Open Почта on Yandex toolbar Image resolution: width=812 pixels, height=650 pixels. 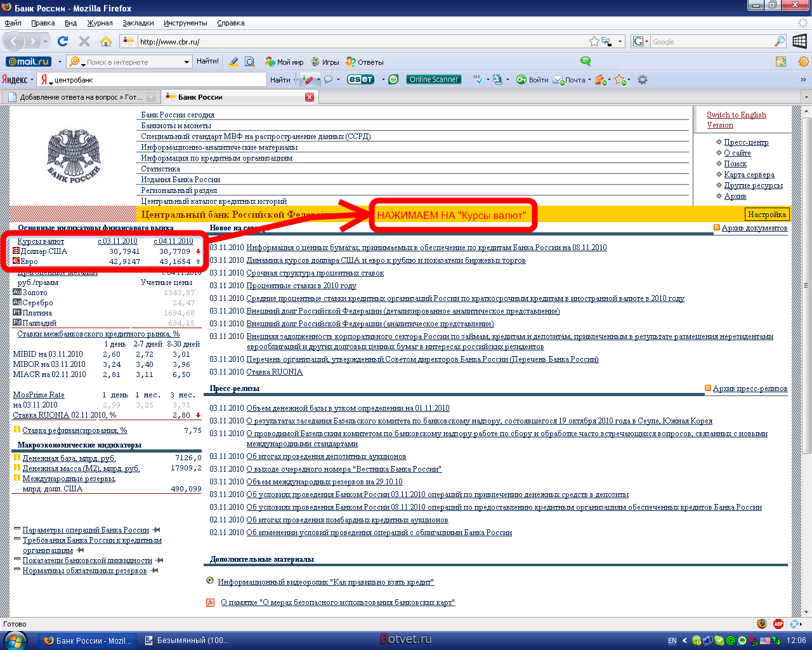(x=570, y=79)
